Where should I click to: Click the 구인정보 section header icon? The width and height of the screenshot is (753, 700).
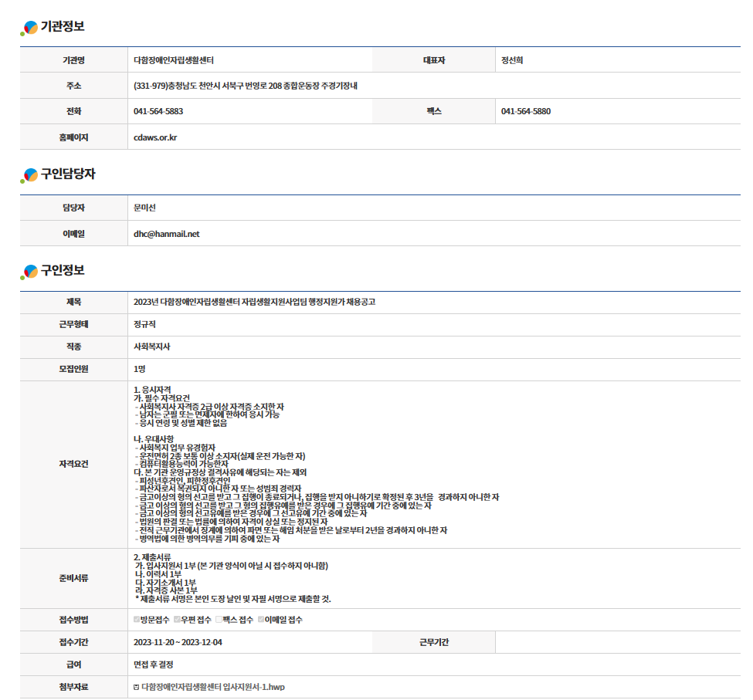click(29, 271)
